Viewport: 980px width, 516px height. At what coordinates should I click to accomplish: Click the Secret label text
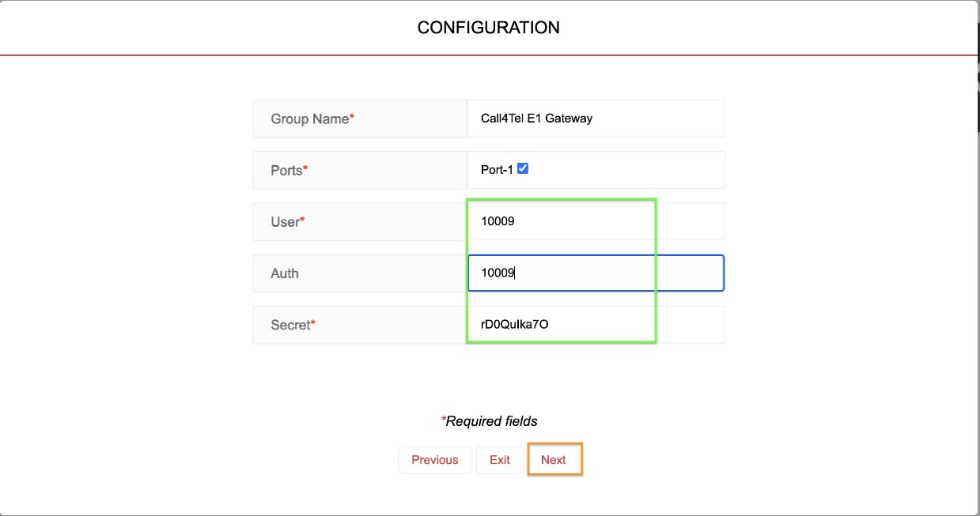pos(290,325)
